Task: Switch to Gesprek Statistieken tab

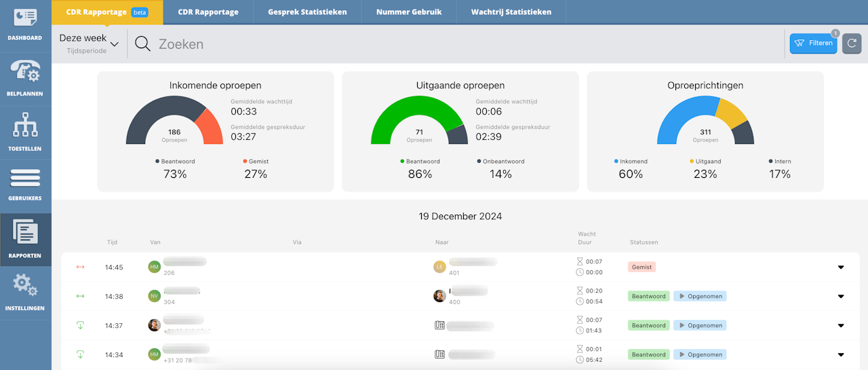Action: tap(307, 12)
